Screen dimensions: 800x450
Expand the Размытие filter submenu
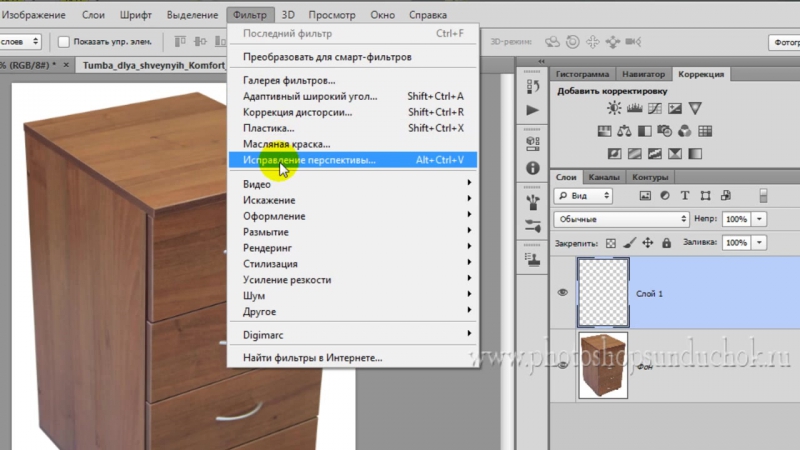(353, 232)
